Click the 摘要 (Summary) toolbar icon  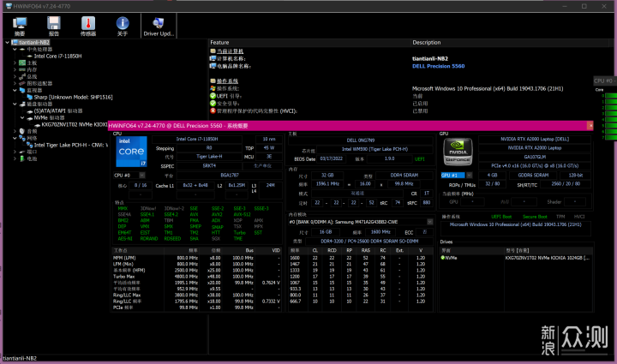click(x=19, y=25)
